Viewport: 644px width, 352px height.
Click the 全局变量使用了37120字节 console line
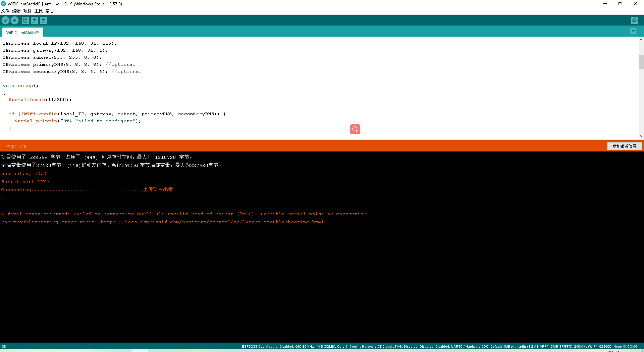click(x=111, y=165)
